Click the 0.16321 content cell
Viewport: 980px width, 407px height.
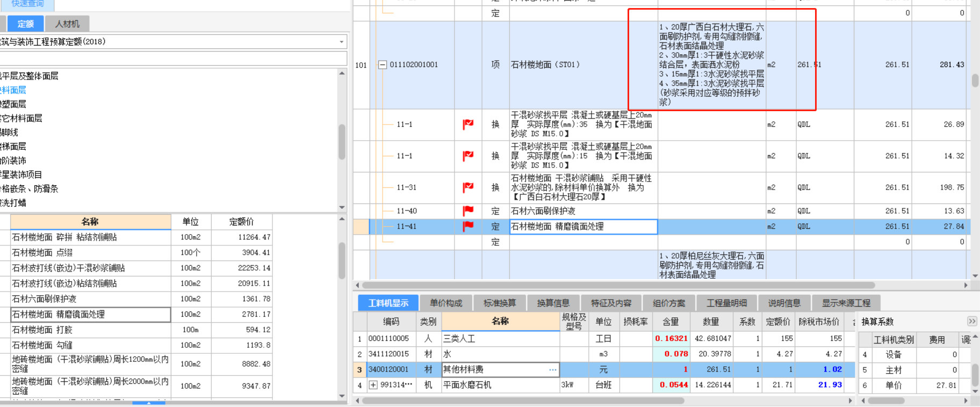pos(671,339)
